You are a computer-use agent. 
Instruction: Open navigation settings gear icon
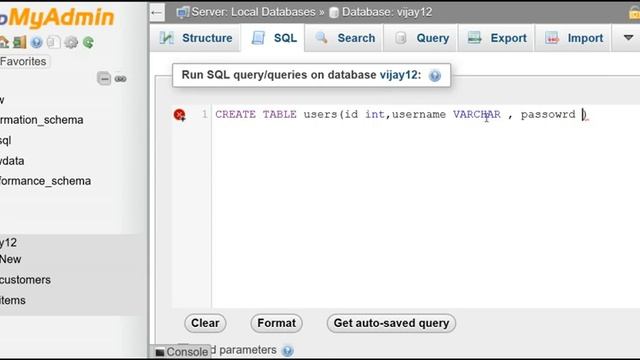(71, 42)
